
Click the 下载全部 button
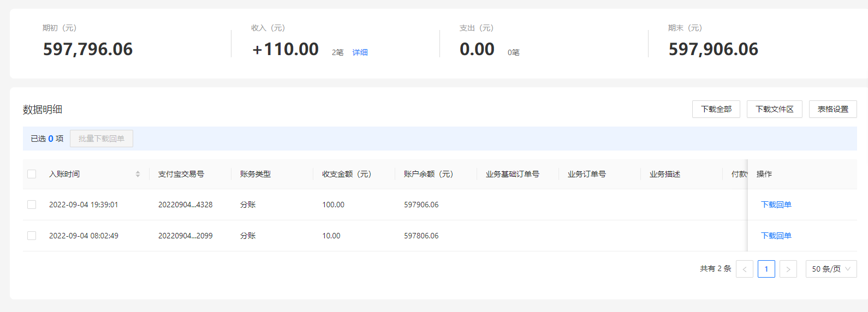[x=716, y=109]
